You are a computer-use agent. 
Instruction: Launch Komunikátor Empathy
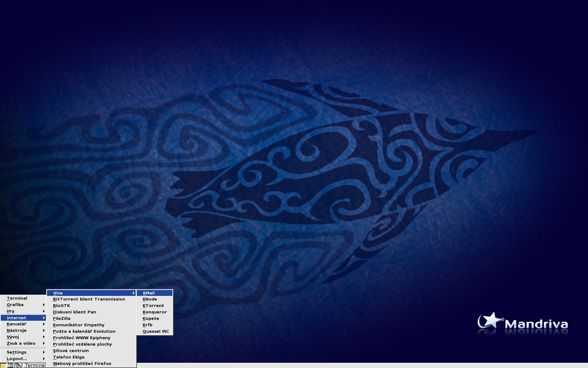[x=91, y=325]
